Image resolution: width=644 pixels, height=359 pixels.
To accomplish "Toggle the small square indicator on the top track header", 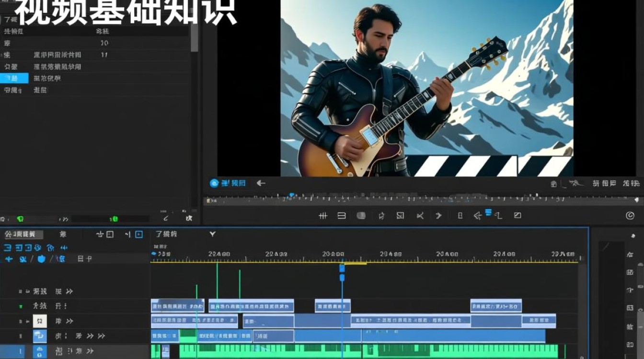I will click(21, 291).
